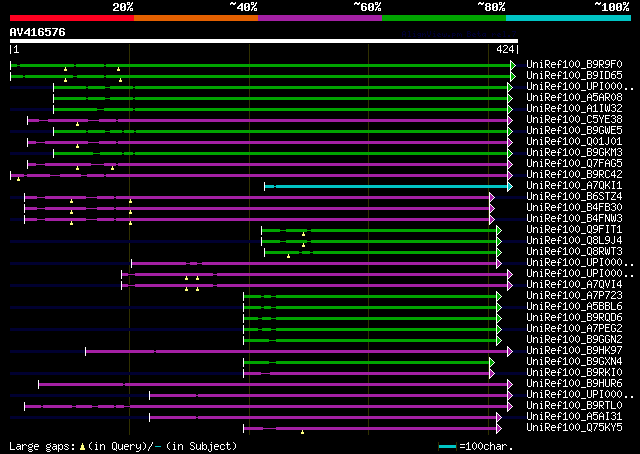Click the green ~80% identity legend segment
Viewport: 640px width, 454px height.
pos(444,18)
